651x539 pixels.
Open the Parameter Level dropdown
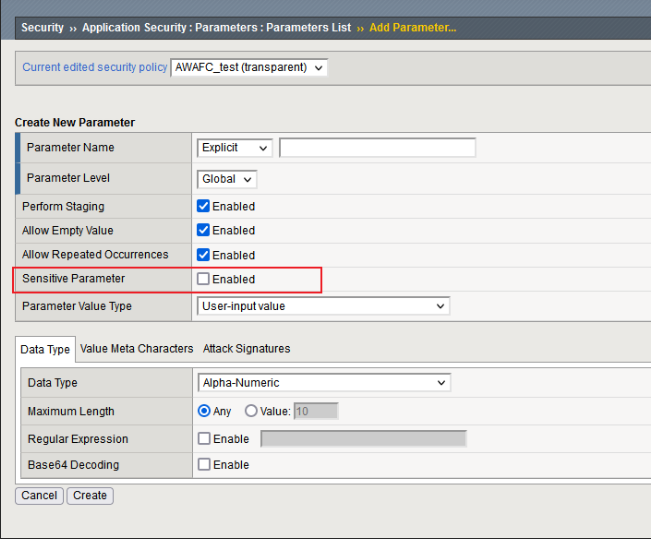[x=227, y=179]
